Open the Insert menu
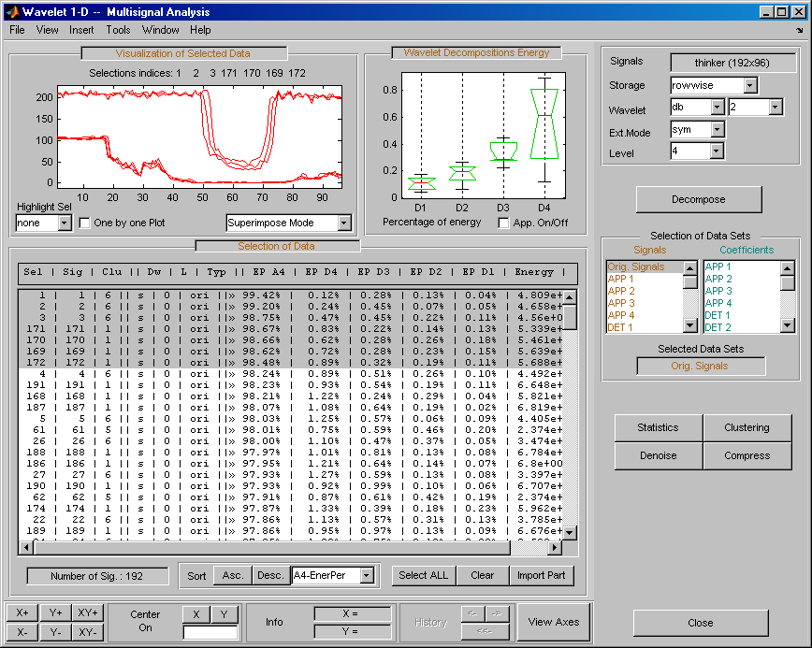 click(81, 30)
